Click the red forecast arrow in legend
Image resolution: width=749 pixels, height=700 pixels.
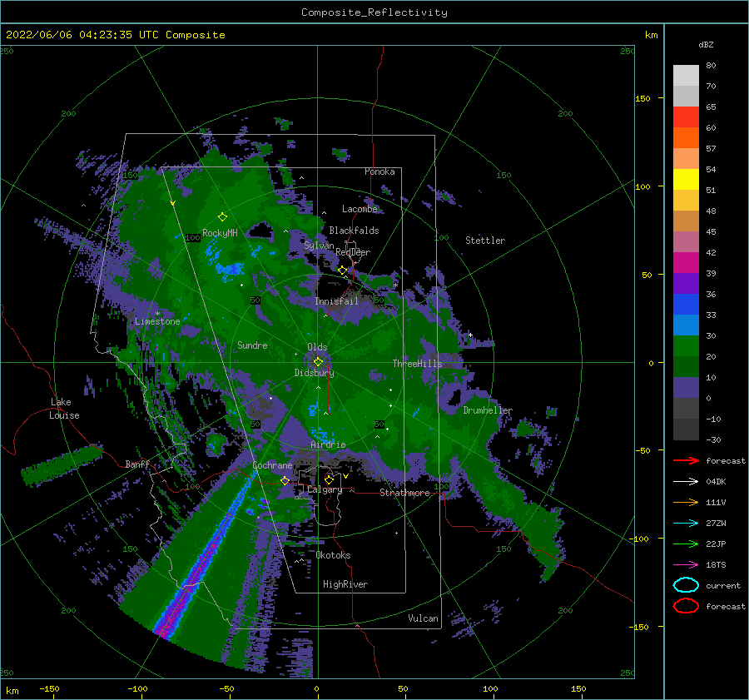[x=686, y=460]
